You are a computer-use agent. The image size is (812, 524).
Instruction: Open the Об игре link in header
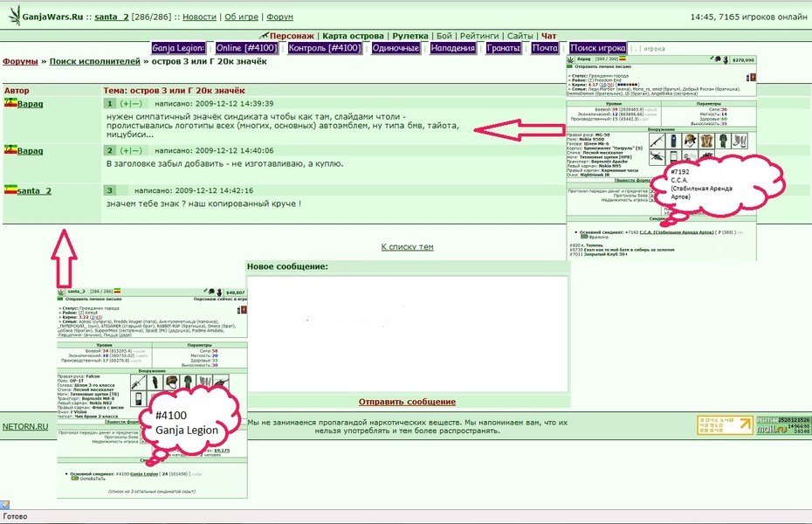pos(241,17)
